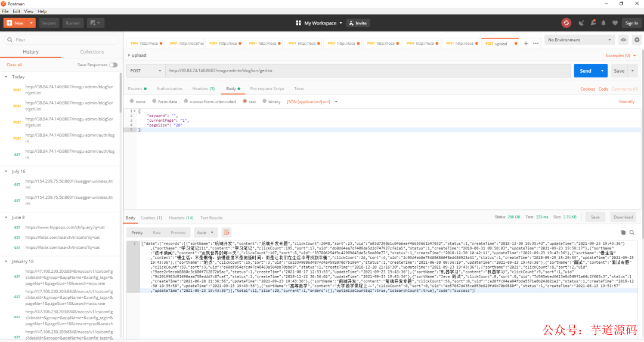Expand the upload request name arrow
The width and height of the screenshot is (644, 342).
coord(129,55)
